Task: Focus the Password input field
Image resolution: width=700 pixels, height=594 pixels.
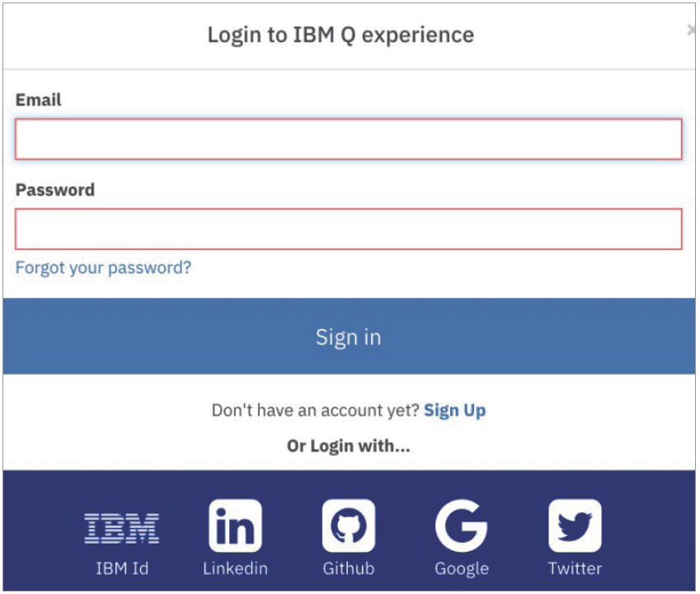Action: point(349,229)
